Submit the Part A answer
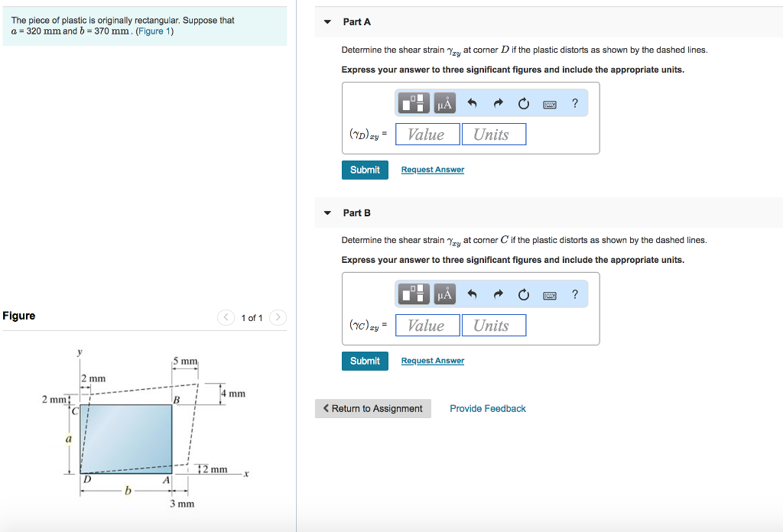 365,170
